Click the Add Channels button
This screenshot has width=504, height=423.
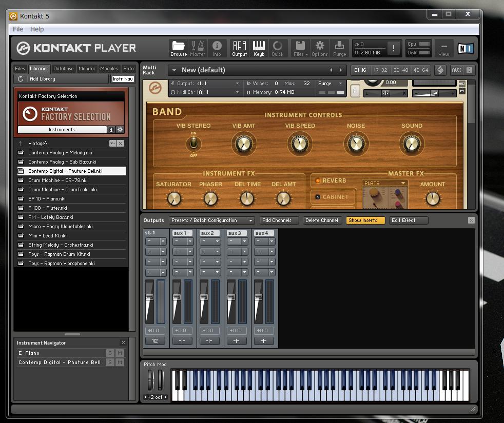(x=277, y=220)
